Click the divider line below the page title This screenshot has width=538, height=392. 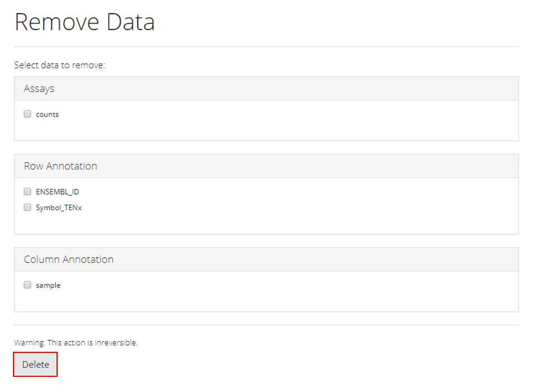266,46
